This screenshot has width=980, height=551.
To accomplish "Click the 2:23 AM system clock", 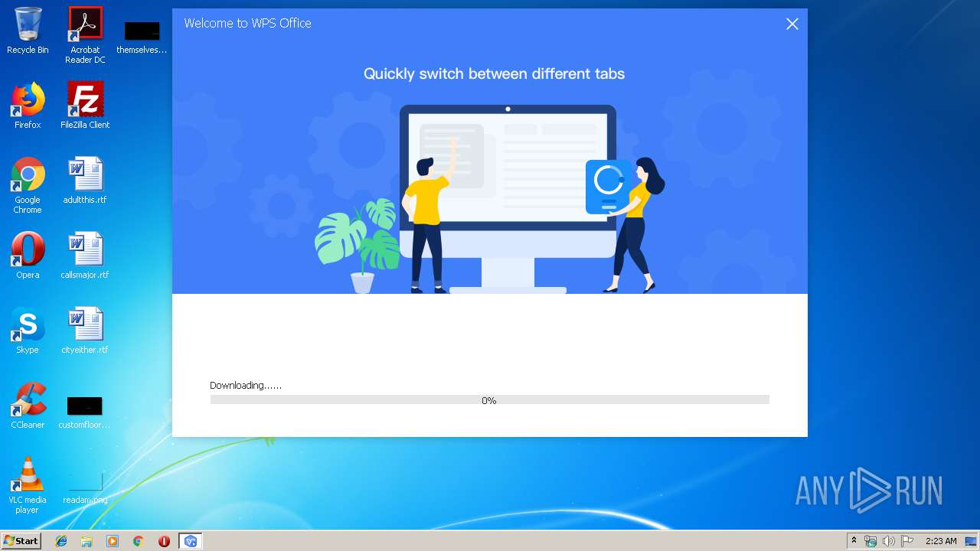I will pyautogui.click(x=941, y=541).
